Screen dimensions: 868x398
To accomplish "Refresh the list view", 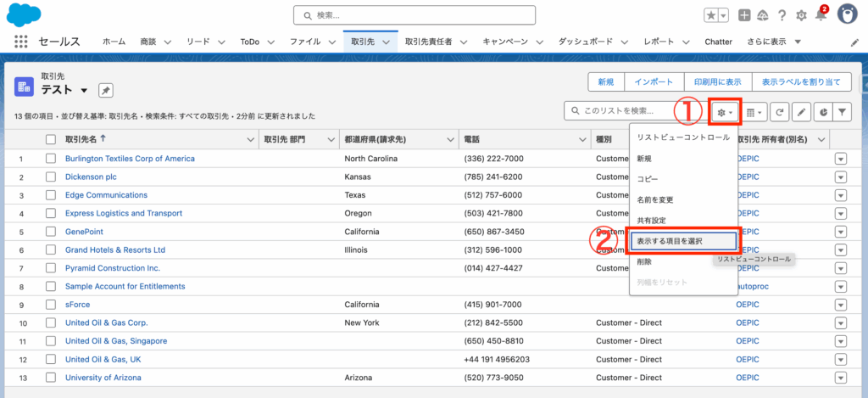I will [780, 113].
